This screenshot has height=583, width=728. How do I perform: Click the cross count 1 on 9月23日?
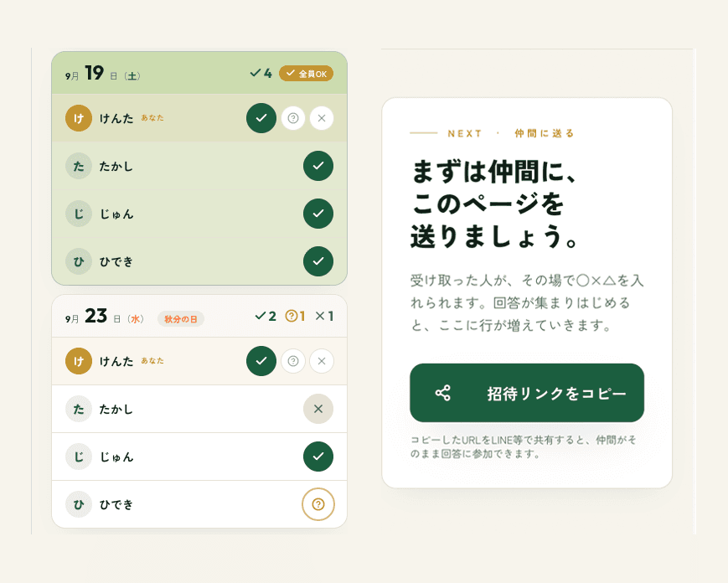tap(324, 316)
